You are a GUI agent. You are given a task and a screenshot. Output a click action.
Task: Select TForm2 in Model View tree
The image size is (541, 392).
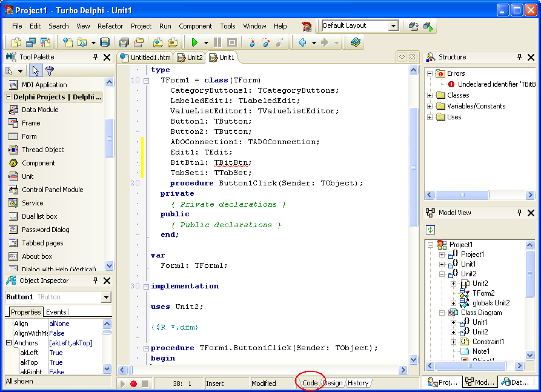(483, 293)
